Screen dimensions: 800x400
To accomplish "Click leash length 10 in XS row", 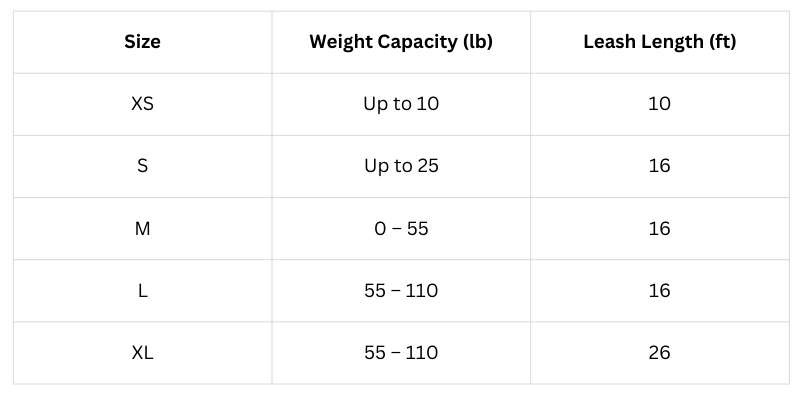I will point(659,104).
